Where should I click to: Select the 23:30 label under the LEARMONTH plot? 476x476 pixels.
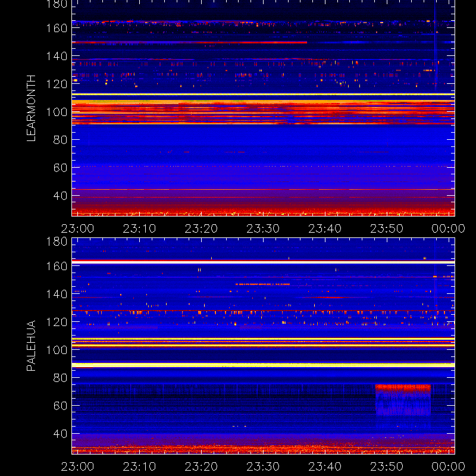[x=263, y=228]
